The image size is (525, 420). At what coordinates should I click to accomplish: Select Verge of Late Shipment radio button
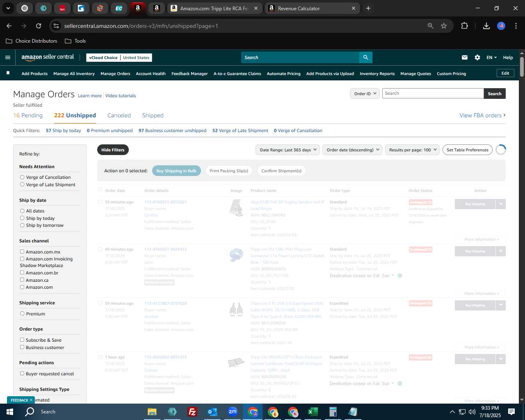point(22,185)
